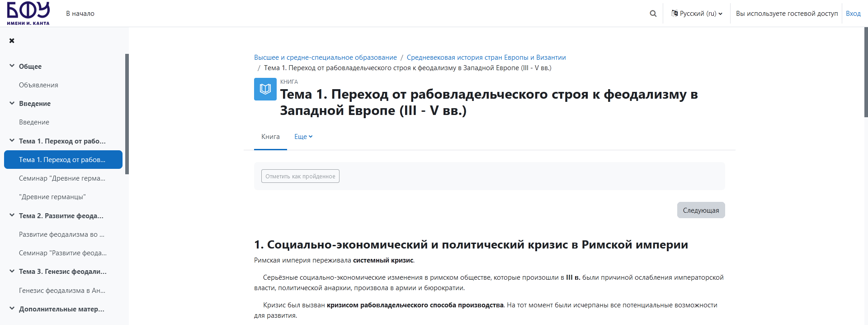Click Тема 2. Развитие феода... heading
Viewport: 868px width, 325px height.
click(61, 216)
